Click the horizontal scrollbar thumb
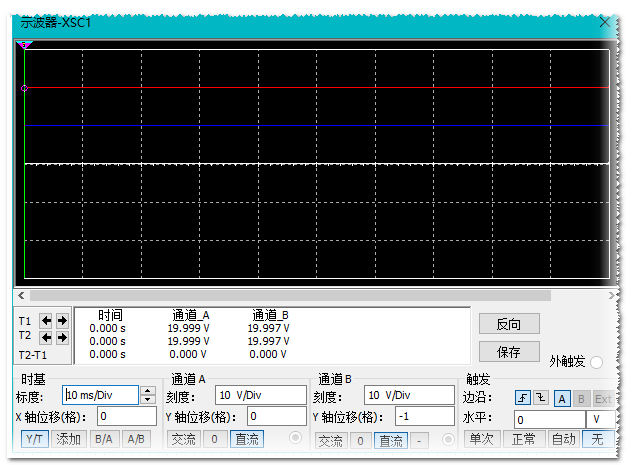The image size is (633, 465). [291, 296]
